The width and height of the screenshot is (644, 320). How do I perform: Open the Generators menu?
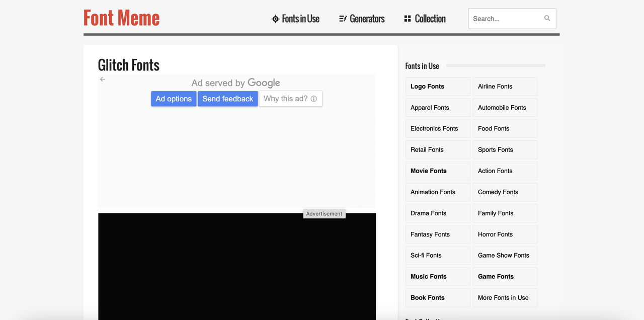pos(367,19)
